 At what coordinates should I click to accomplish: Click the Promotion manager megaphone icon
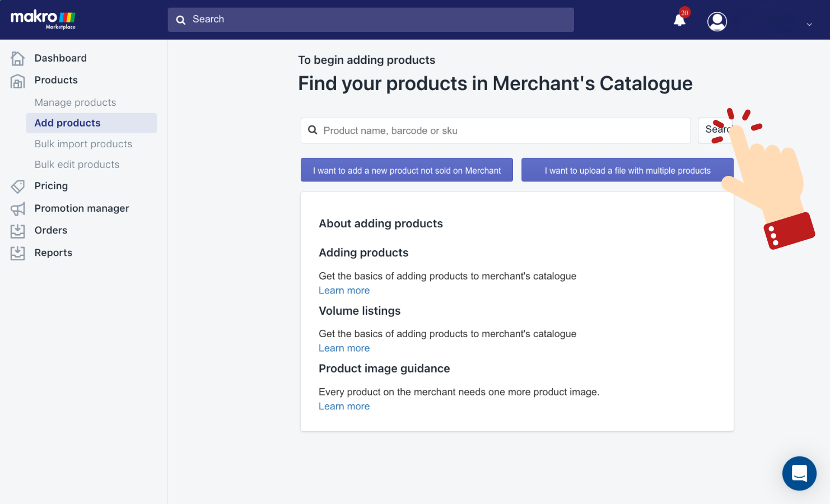pyautogui.click(x=18, y=209)
